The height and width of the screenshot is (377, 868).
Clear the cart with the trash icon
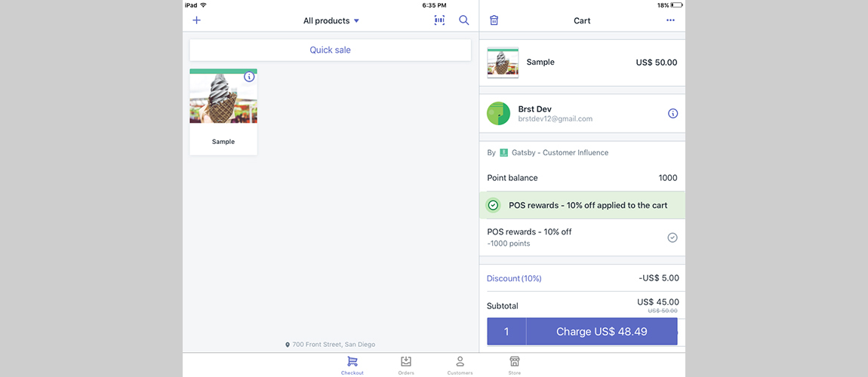[x=494, y=20]
